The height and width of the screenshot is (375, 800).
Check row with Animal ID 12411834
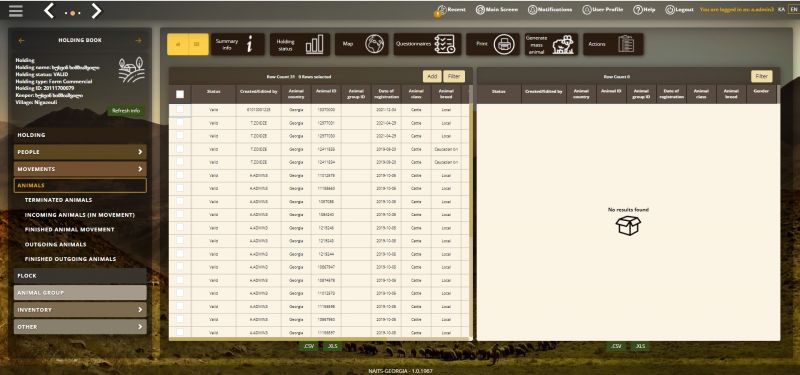tap(180, 162)
